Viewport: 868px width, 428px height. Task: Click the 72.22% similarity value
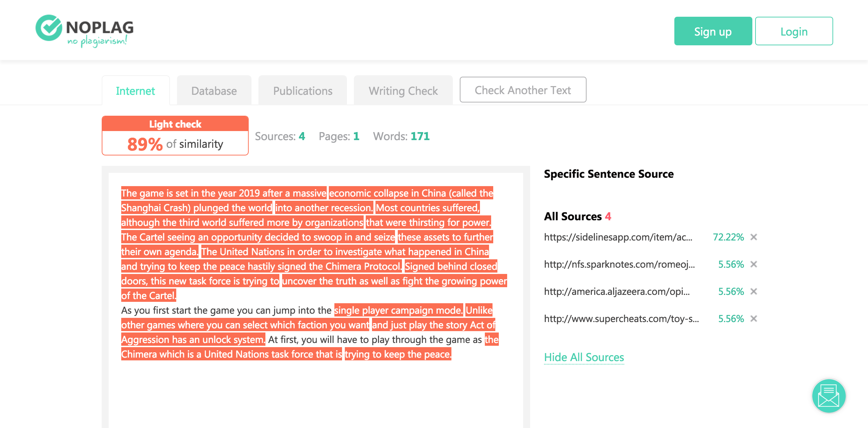[x=728, y=237]
